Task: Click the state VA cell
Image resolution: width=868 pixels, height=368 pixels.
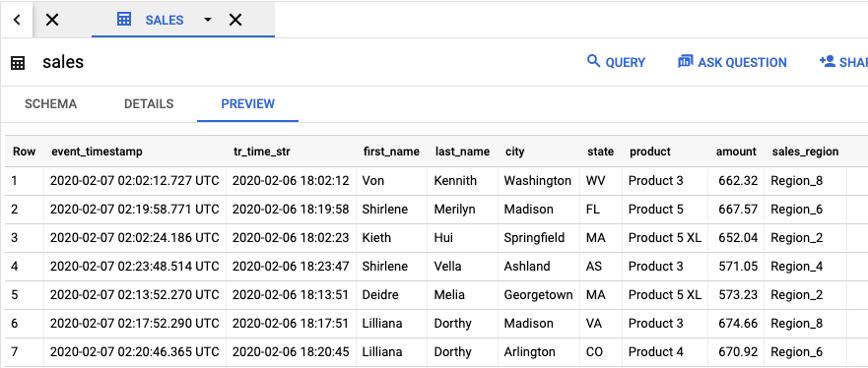Action: coord(594,324)
